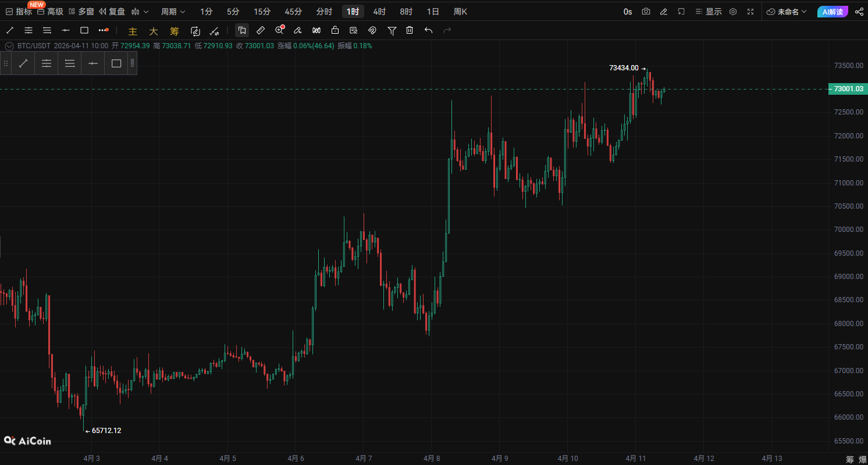Click the 73434.00 high price label

(624, 68)
